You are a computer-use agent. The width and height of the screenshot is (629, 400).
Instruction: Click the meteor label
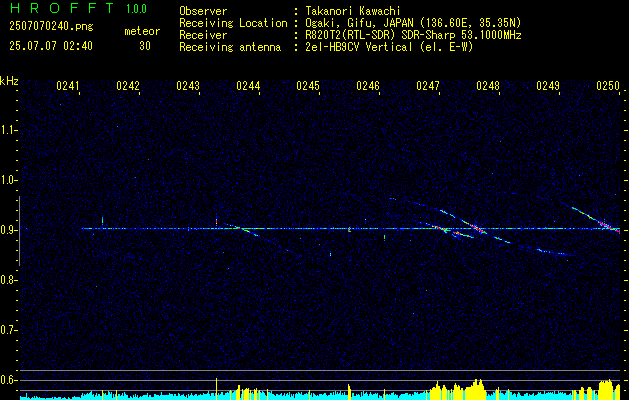tap(142, 31)
